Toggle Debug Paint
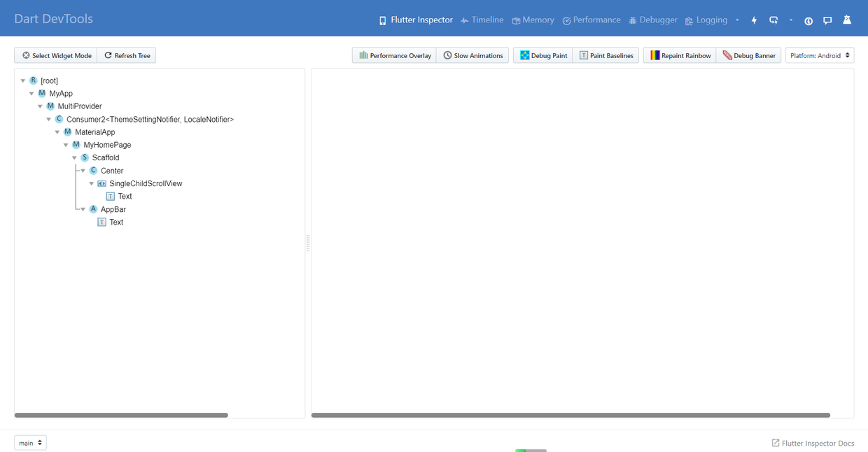 543,55
